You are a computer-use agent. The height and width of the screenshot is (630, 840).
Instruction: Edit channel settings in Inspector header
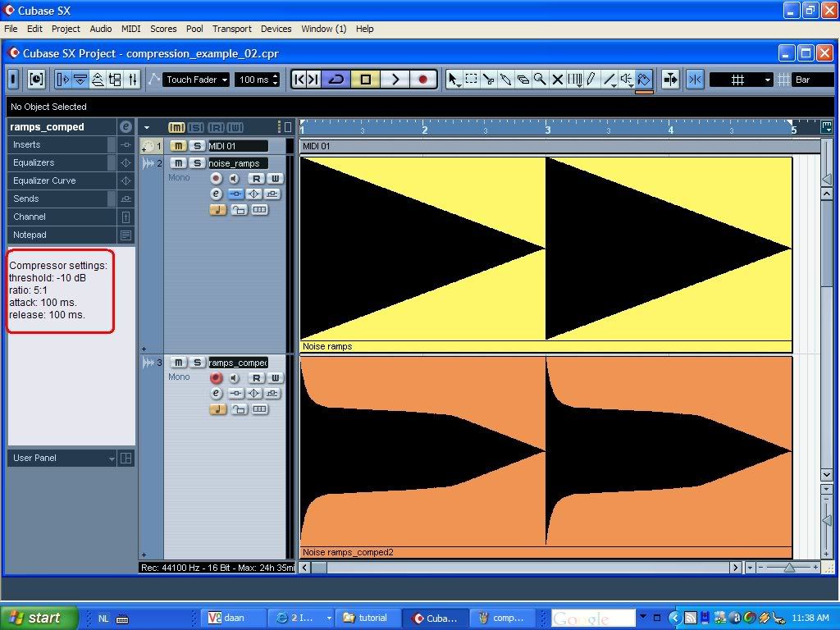tap(126, 127)
